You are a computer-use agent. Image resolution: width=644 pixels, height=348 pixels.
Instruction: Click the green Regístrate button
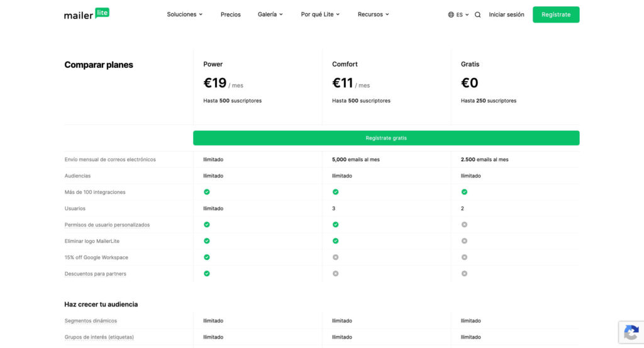click(556, 14)
